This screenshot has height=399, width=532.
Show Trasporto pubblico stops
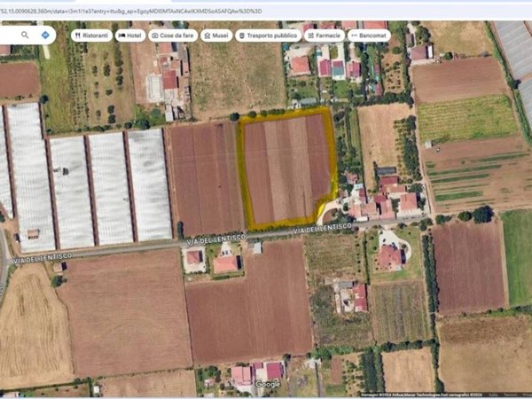pos(268,35)
